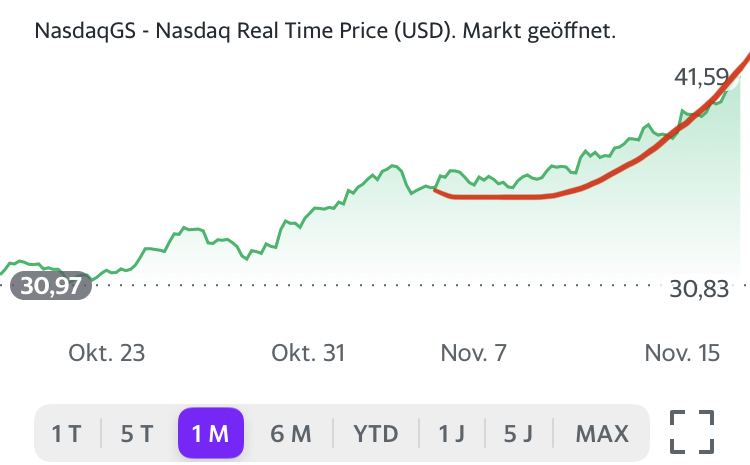Click the 41,59 current price label
Image resolution: width=750 pixels, height=465 pixels.
pos(702,77)
